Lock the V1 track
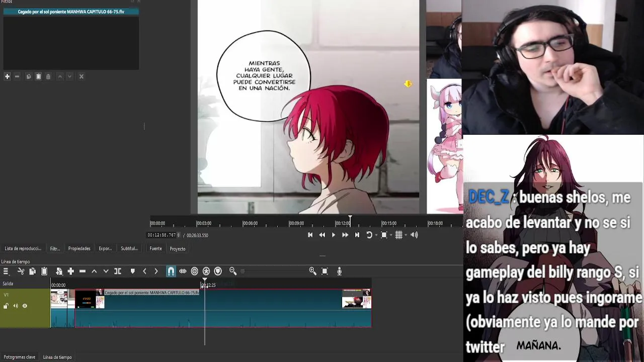Viewport: 644px width, 362px height. (x=6, y=306)
